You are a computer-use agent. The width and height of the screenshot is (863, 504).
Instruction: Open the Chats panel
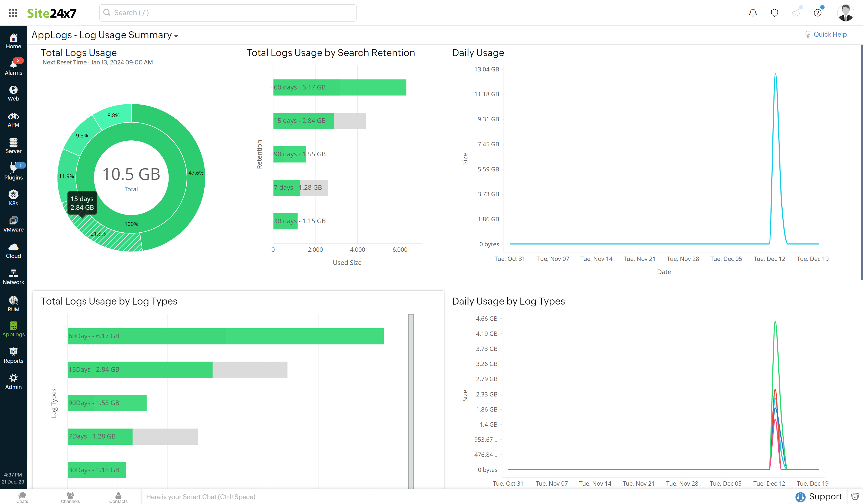tap(22, 496)
